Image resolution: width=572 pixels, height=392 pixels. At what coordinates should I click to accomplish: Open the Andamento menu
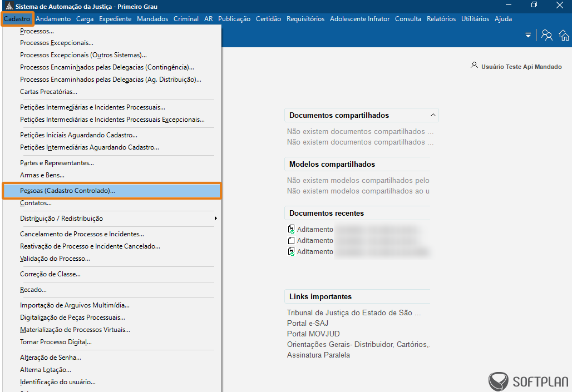point(53,18)
